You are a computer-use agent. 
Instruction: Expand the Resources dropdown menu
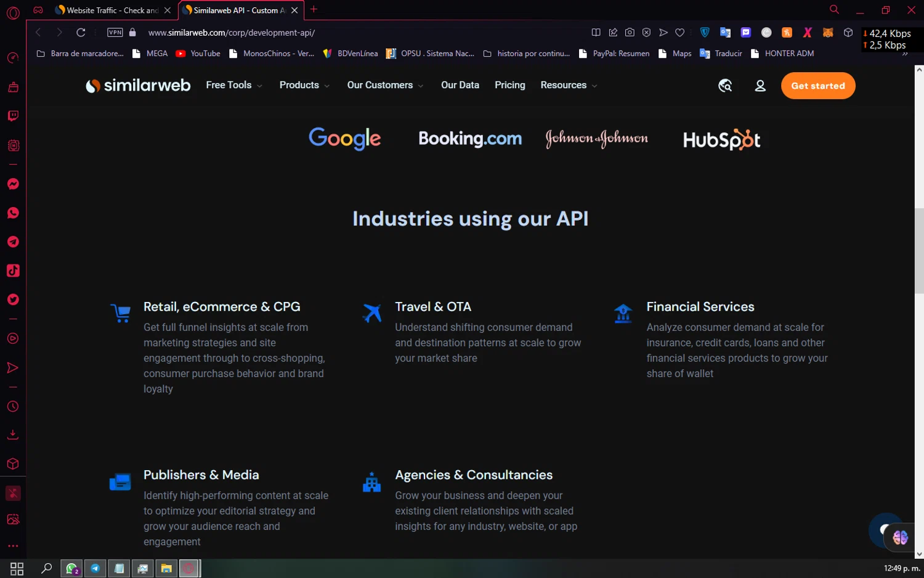click(569, 85)
